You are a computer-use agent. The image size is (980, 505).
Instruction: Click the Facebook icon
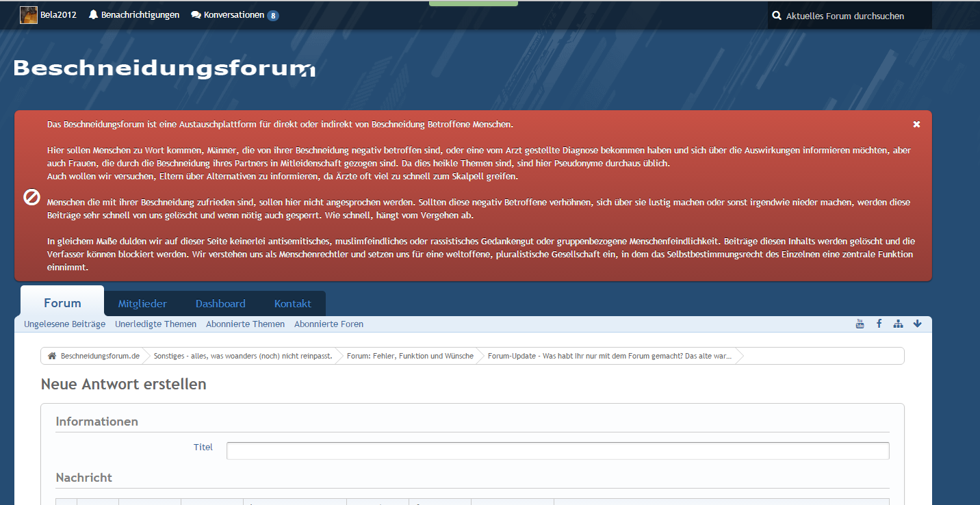(x=879, y=324)
